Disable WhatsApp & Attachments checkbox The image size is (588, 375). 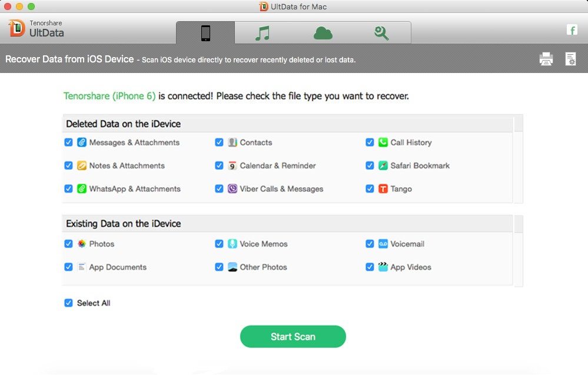click(x=68, y=189)
